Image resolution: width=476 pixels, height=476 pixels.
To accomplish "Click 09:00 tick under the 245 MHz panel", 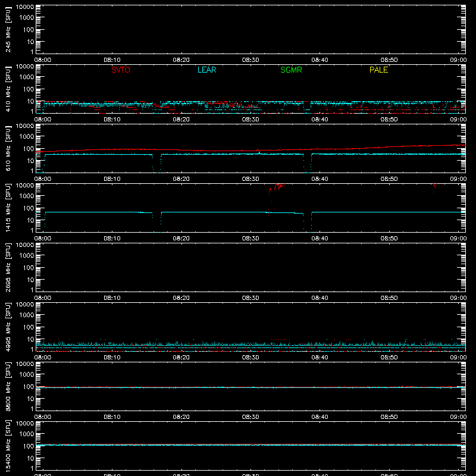I will [x=458, y=60].
